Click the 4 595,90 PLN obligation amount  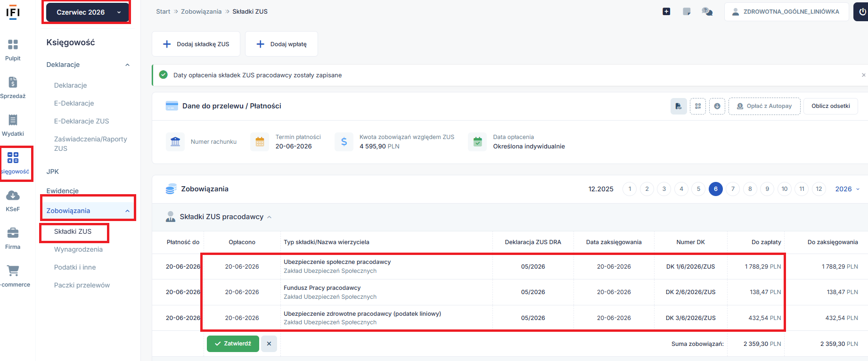tap(379, 147)
